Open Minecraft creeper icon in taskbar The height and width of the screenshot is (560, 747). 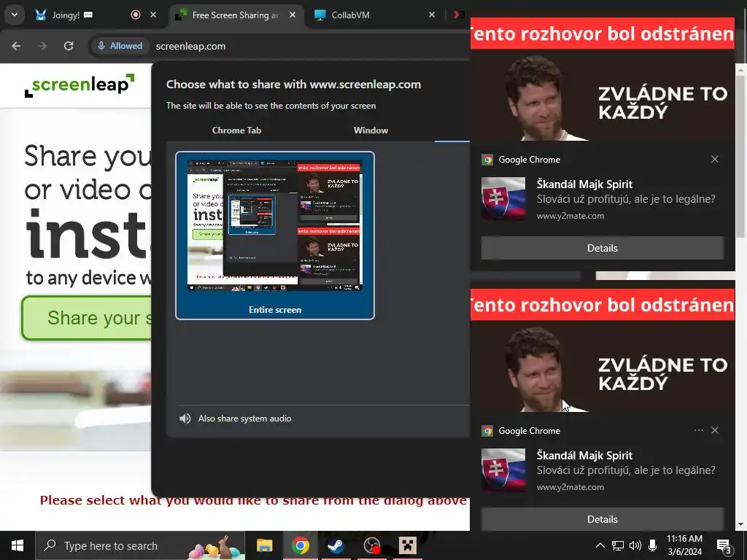(407, 545)
